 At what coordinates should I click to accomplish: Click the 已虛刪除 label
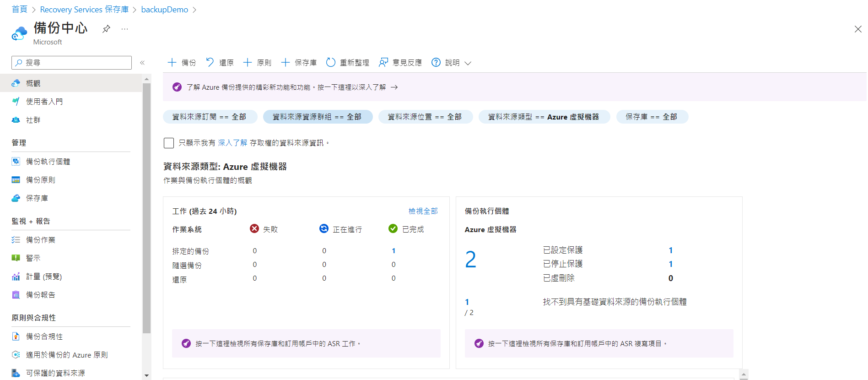coord(559,278)
